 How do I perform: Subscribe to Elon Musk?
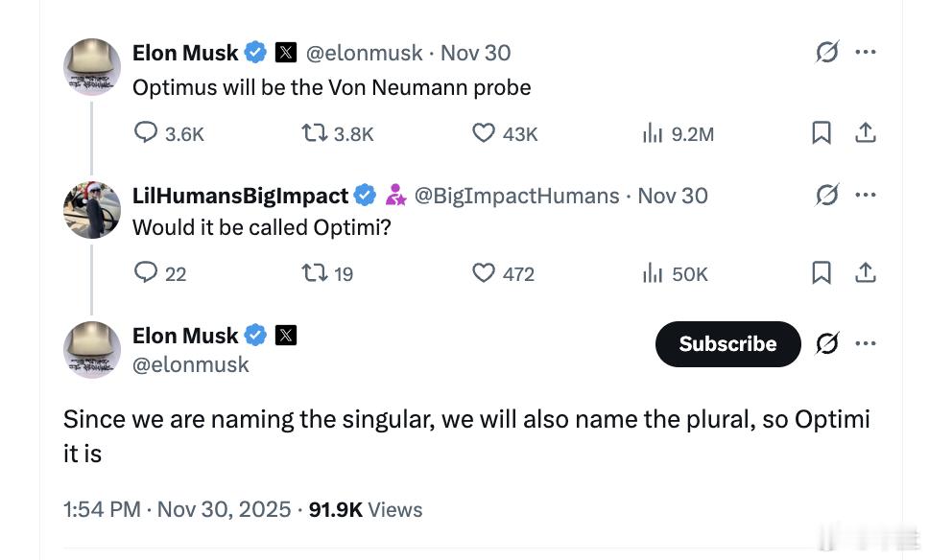tap(727, 344)
